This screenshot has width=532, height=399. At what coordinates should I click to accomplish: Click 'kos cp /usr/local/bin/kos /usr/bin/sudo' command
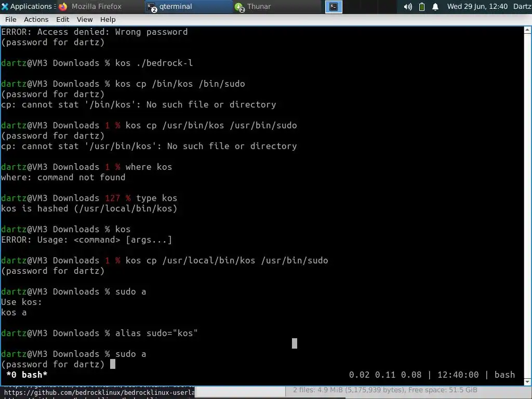[227, 261]
